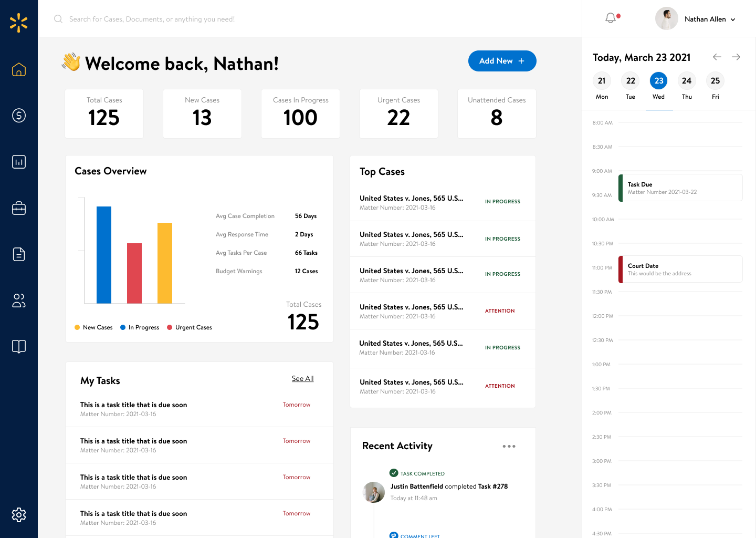This screenshot has width=756, height=538.
Task: Select Thursday the 24th in calendar
Action: point(687,81)
